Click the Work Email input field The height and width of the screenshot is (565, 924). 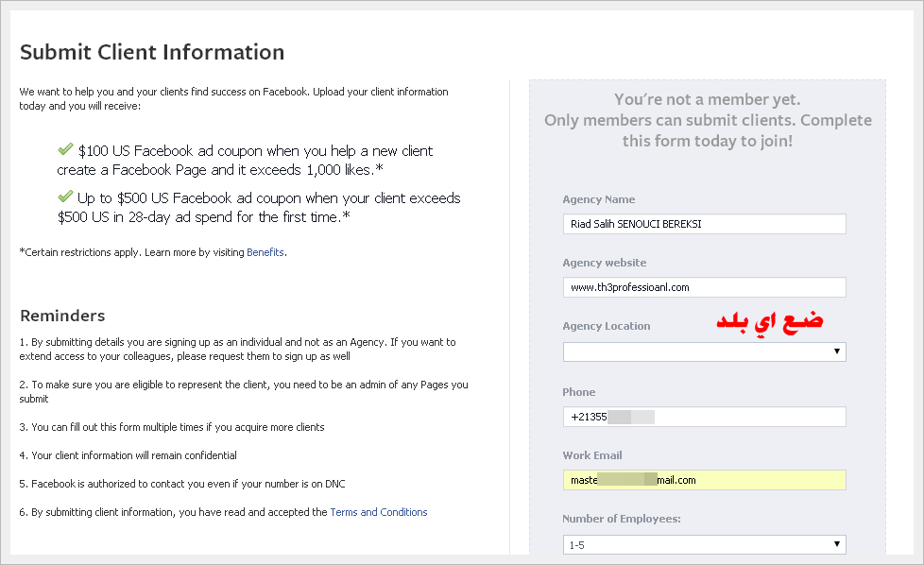pyautogui.click(x=704, y=480)
